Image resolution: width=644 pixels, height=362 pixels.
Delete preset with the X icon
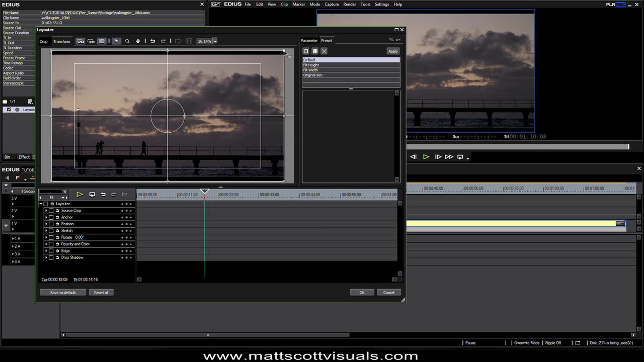tap(324, 51)
